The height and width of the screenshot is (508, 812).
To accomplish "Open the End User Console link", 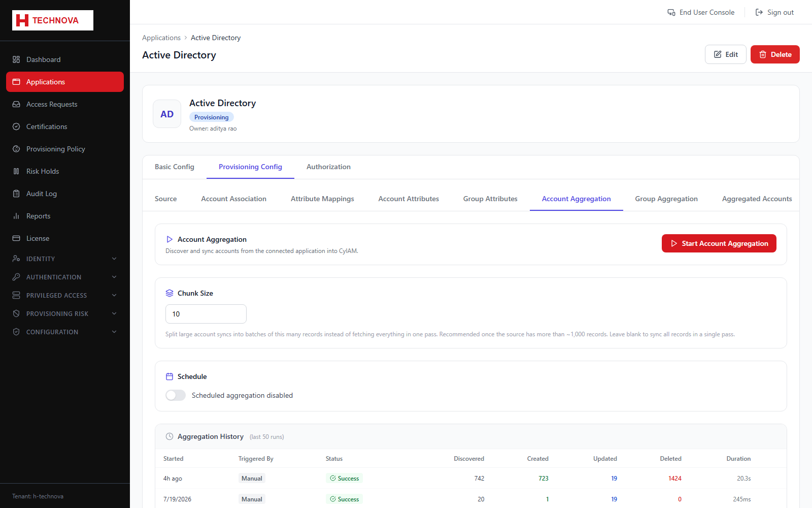I will [701, 12].
